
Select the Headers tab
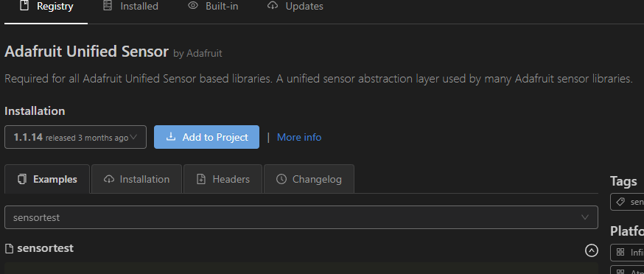click(x=223, y=179)
